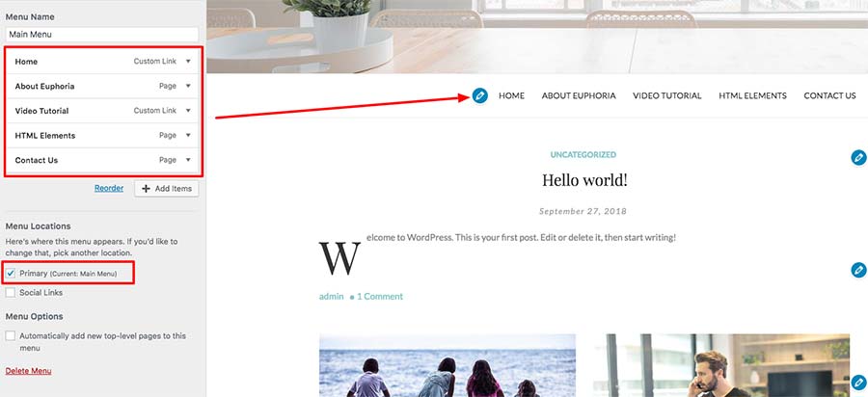This screenshot has width=868, height=397.
Task: Expand the Contact Us page item arrow
Action: [188, 160]
